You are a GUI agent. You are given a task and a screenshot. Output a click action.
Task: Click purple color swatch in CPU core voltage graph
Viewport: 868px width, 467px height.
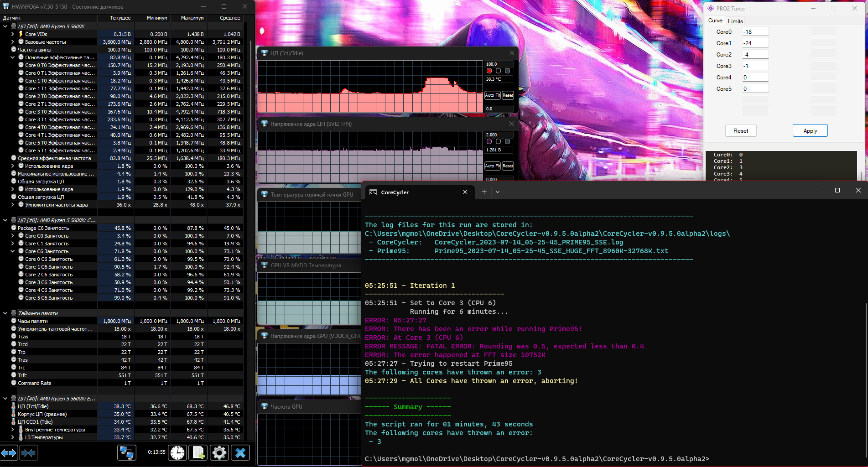point(489,142)
